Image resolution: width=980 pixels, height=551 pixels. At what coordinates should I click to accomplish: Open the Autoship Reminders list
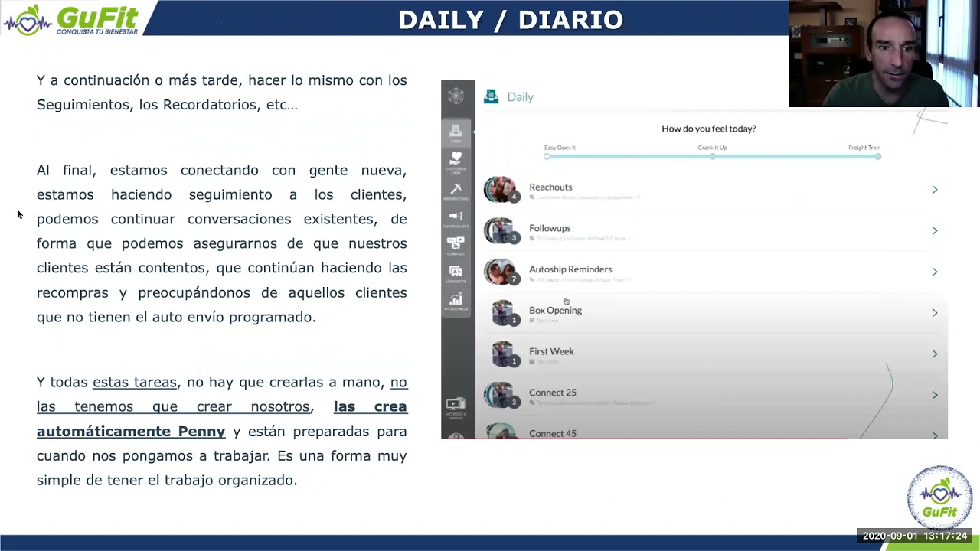[714, 272]
